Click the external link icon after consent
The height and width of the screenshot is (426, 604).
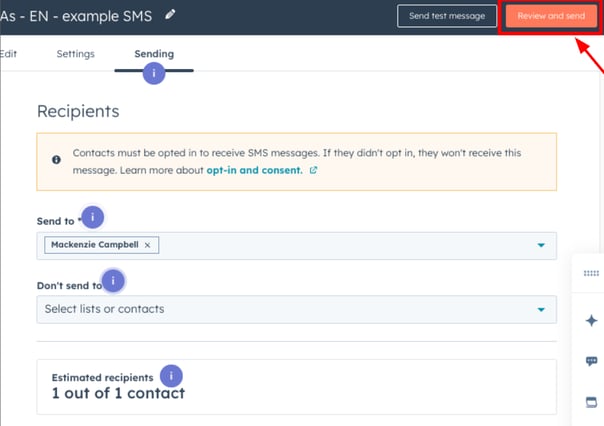[x=313, y=170]
